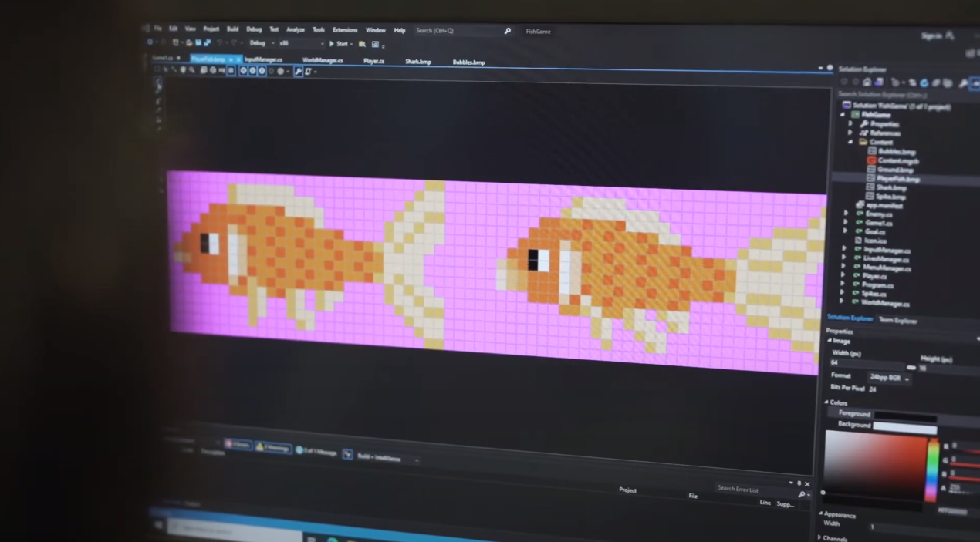
Task: Open the Edit menu
Action: pos(174,29)
